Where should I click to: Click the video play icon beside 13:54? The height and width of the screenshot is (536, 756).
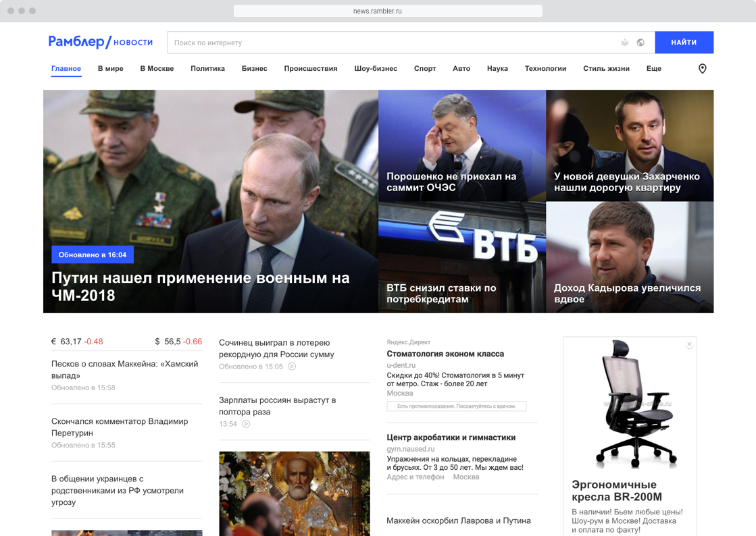(246, 424)
